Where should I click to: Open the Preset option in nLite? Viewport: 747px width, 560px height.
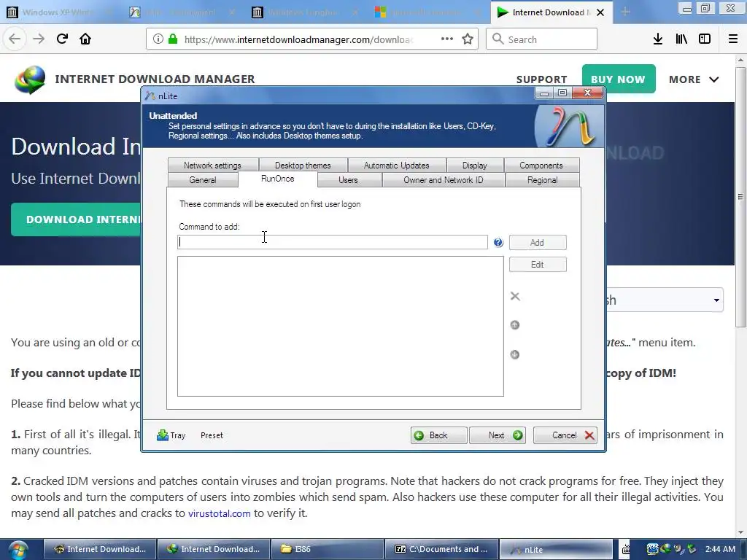pyautogui.click(x=212, y=435)
